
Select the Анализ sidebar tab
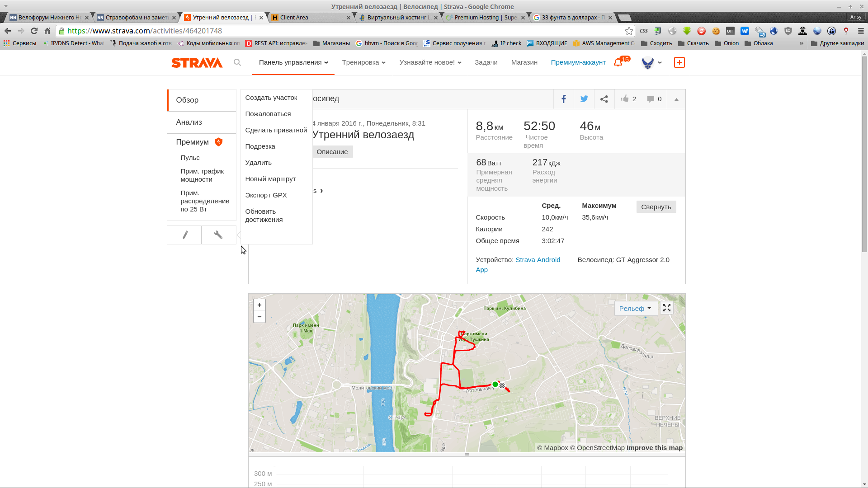202,122
